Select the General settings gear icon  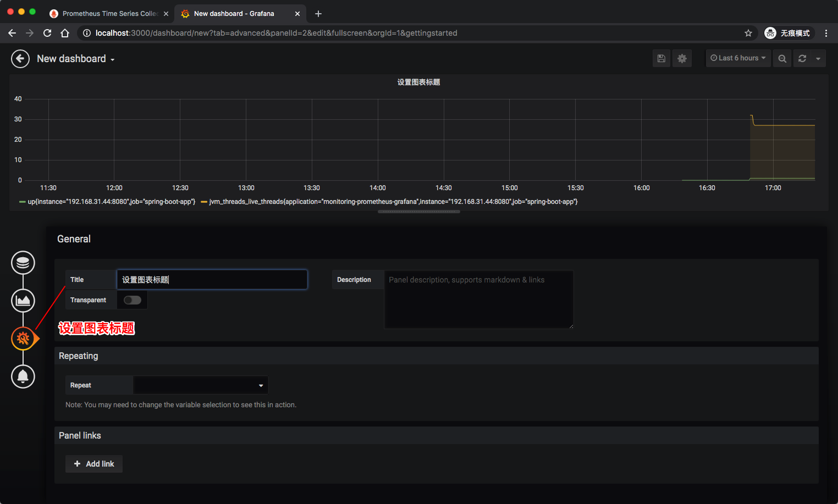(23, 339)
